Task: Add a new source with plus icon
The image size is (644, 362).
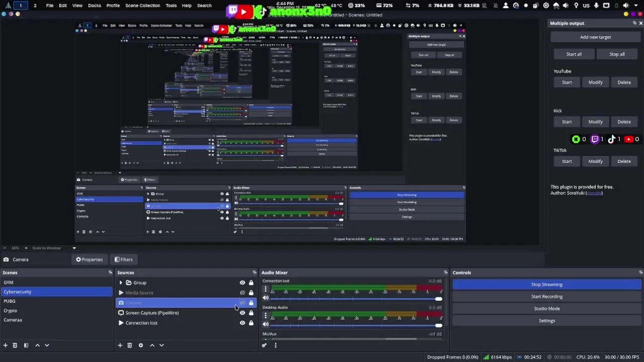Action: click(120, 345)
